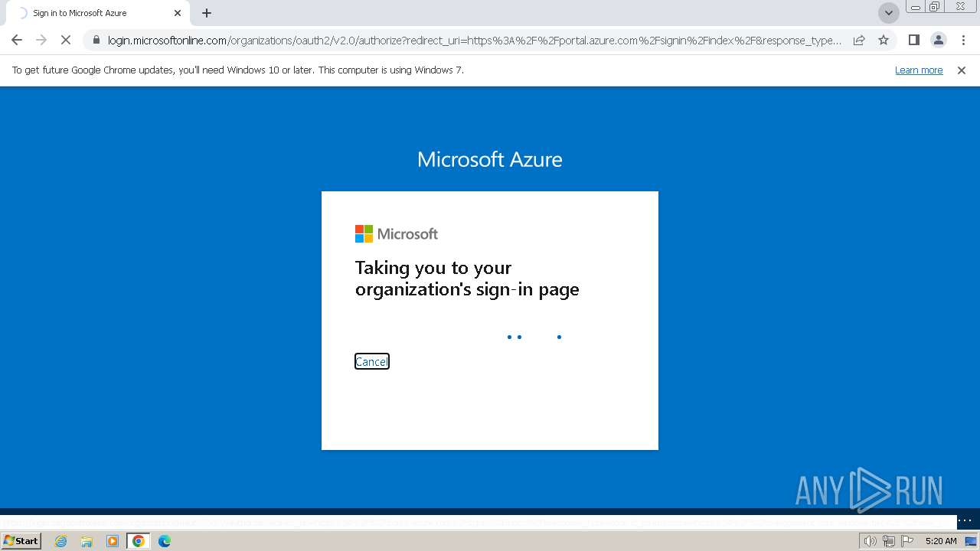This screenshot has width=980, height=551.
Task: Minimize the Chrome window
Action: (x=915, y=7)
